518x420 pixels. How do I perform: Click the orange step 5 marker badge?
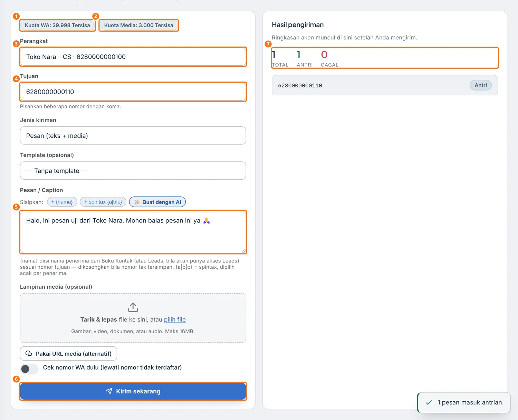(16, 207)
